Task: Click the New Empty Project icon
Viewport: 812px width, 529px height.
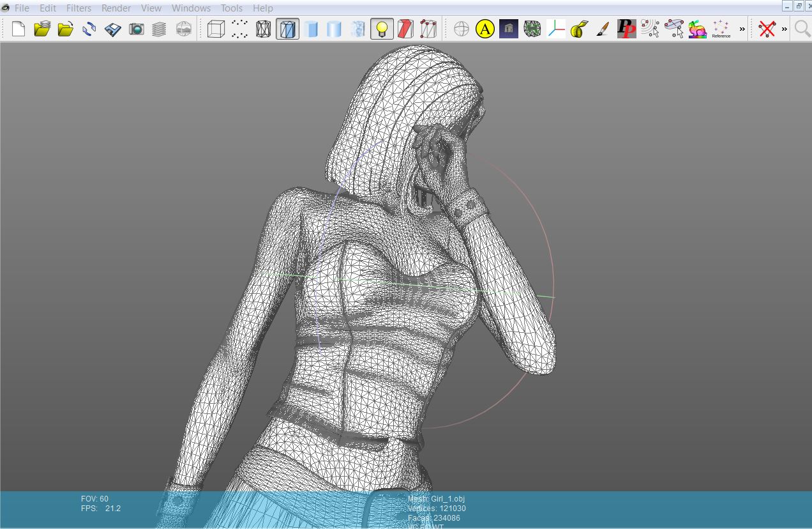Action: point(19,29)
